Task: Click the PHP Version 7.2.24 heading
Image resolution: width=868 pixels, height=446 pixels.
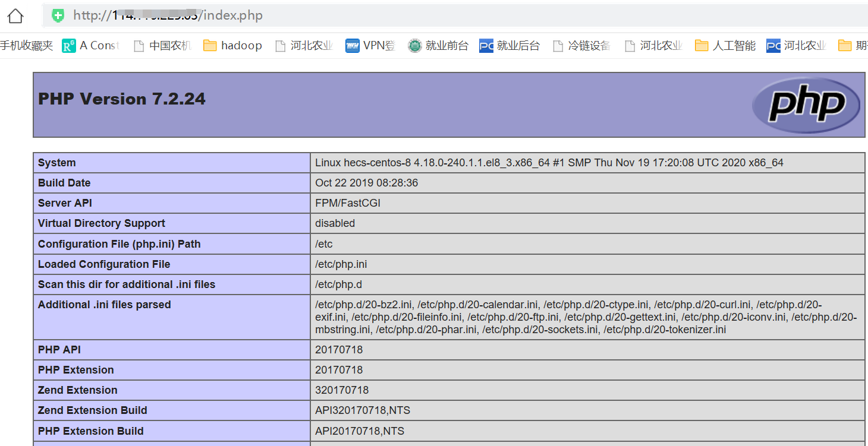Action: point(121,99)
